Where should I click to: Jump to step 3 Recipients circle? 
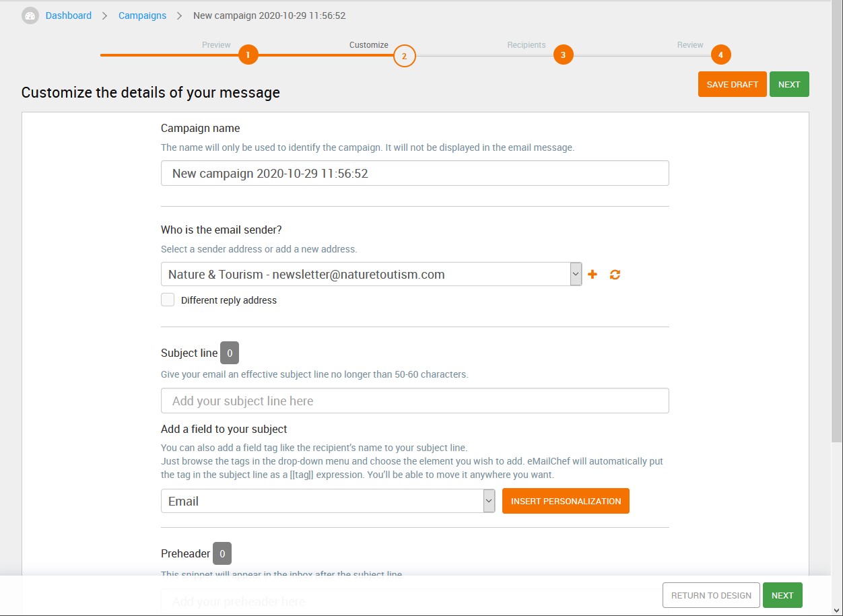click(x=563, y=55)
